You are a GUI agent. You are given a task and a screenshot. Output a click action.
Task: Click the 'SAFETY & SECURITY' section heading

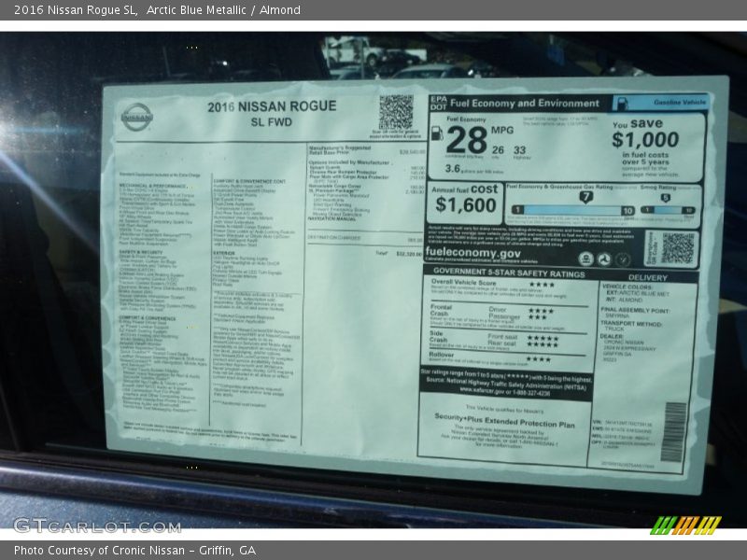point(141,252)
